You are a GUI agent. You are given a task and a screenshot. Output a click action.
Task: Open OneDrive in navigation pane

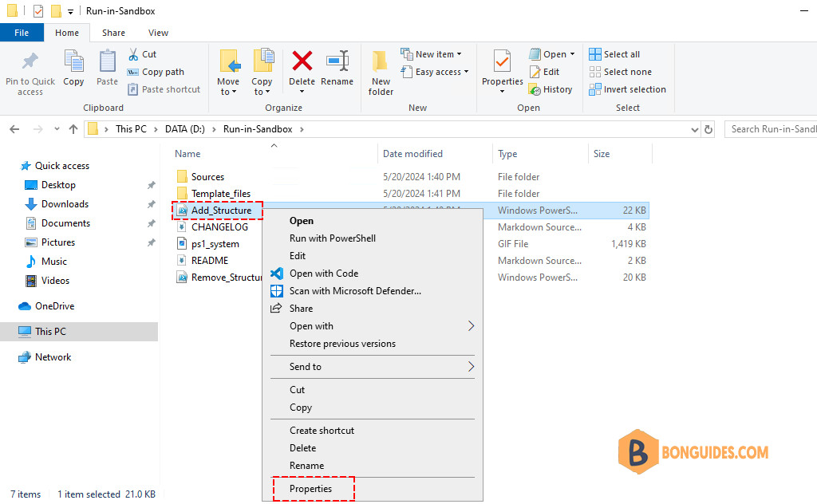(x=54, y=306)
